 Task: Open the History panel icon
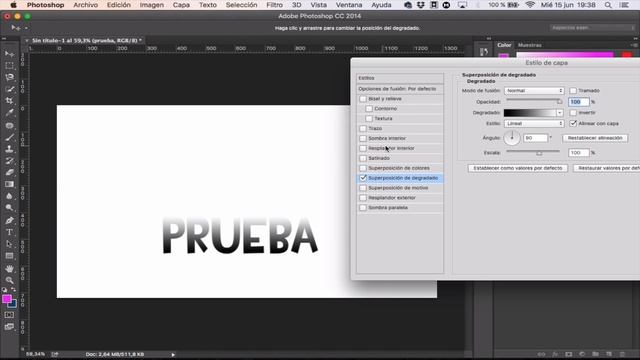click(484, 52)
